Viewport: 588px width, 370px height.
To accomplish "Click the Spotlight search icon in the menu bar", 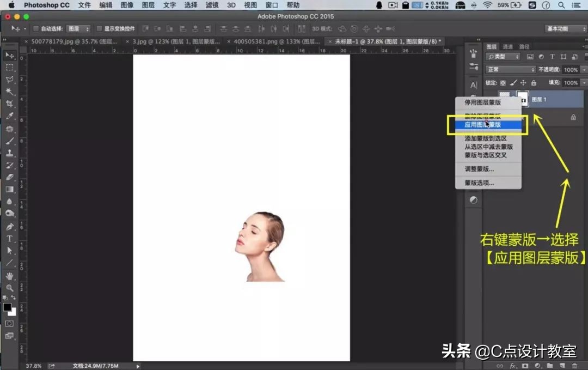I will (561, 5).
